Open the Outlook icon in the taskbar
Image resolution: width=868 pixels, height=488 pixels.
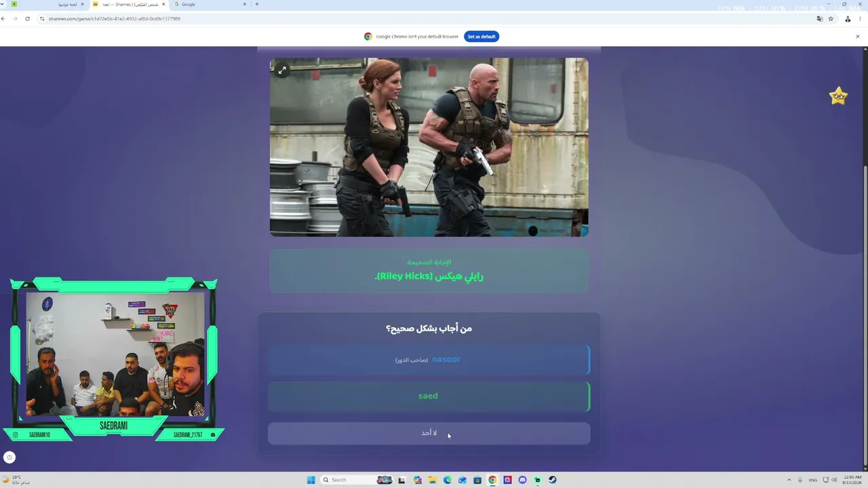pyautogui.click(x=462, y=480)
